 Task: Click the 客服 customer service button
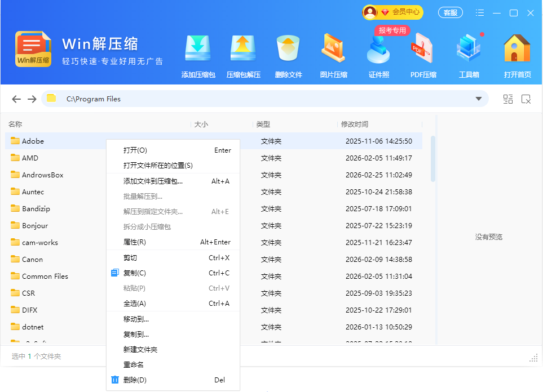(450, 12)
